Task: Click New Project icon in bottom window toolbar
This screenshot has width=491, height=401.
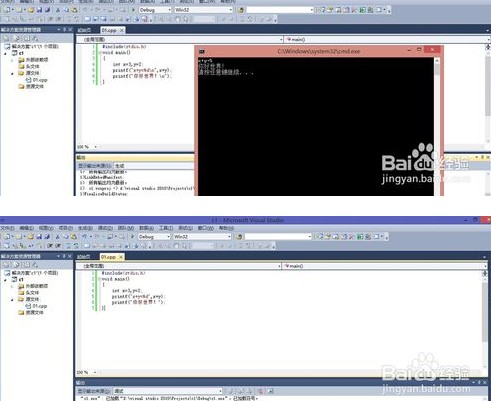Action: 7,237
